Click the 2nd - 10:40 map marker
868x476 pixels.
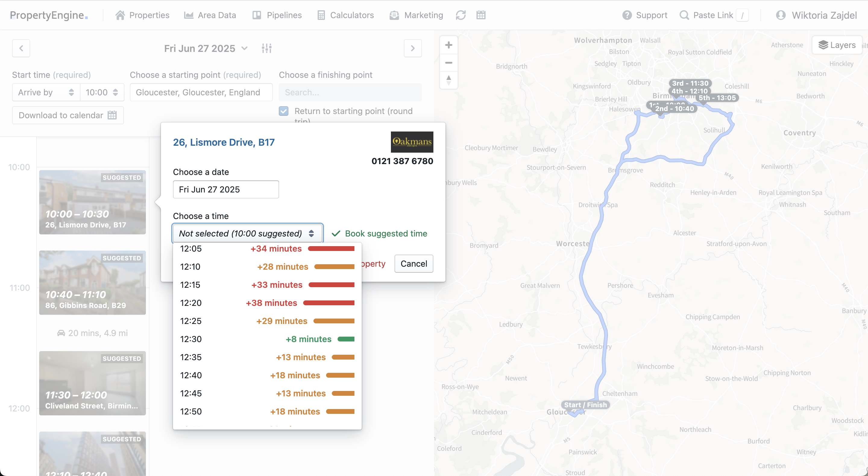coord(674,109)
